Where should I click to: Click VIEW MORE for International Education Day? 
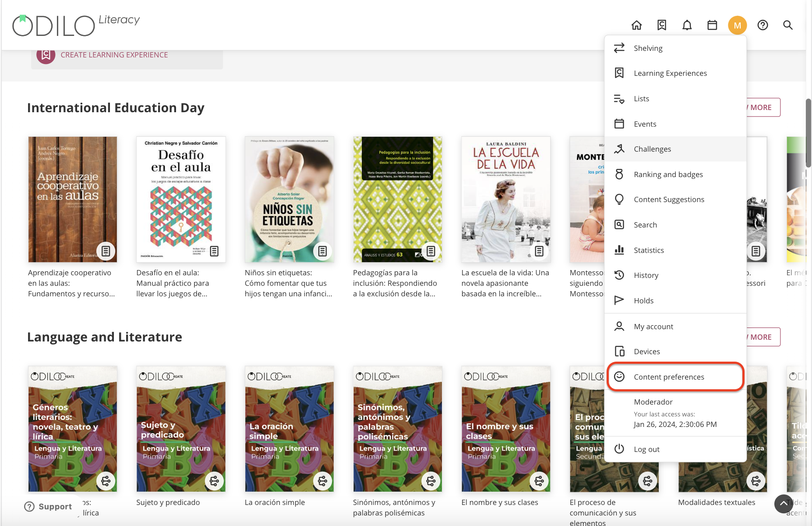tap(763, 107)
